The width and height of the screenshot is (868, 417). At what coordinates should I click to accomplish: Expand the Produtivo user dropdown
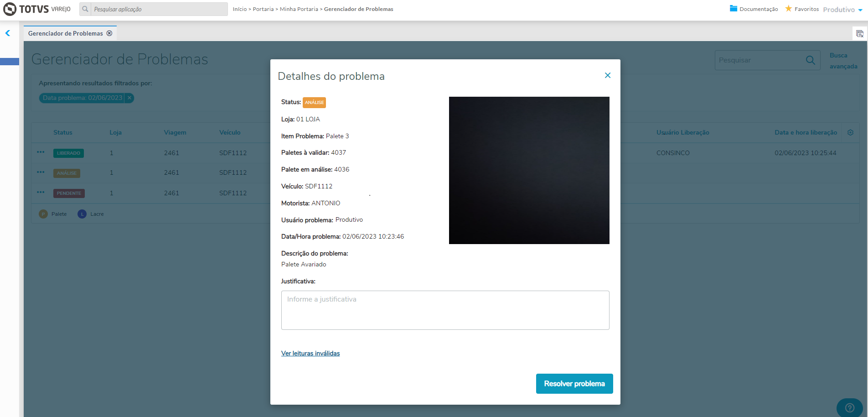point(842,10)
